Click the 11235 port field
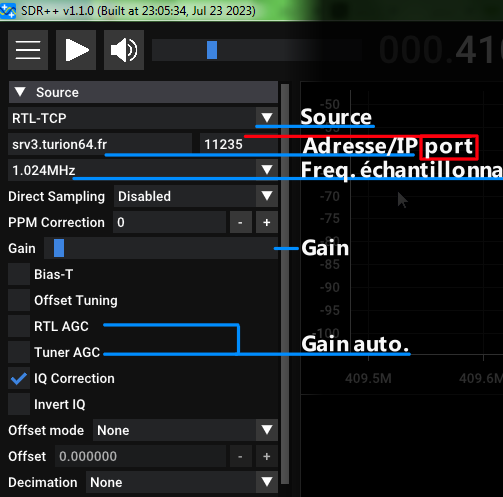 [x=239, y=144]
